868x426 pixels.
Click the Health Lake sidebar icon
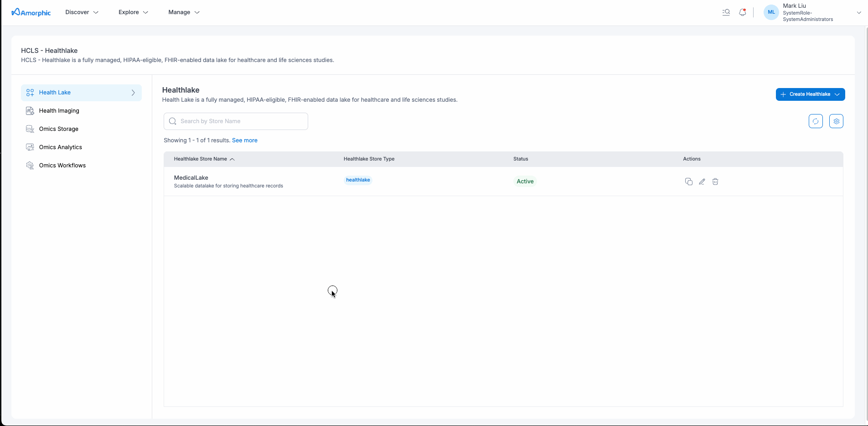point(30,93)
